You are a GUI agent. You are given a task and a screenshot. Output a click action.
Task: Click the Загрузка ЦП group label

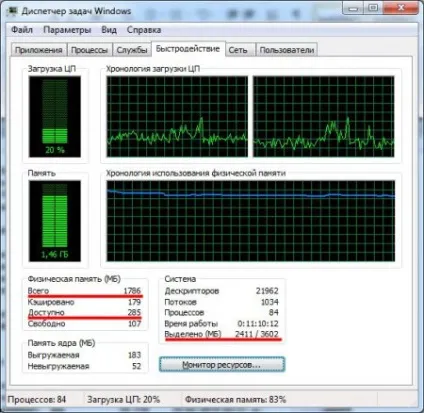coord(52,69)
